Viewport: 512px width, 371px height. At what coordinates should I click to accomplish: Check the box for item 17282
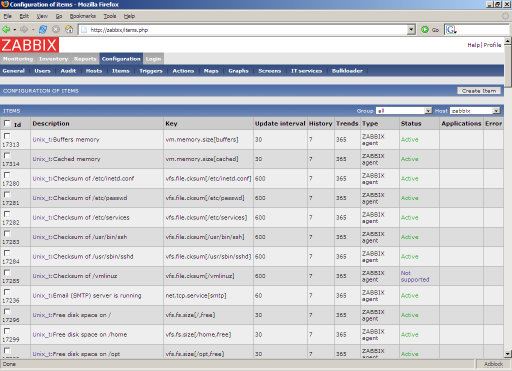coord(7,214)
